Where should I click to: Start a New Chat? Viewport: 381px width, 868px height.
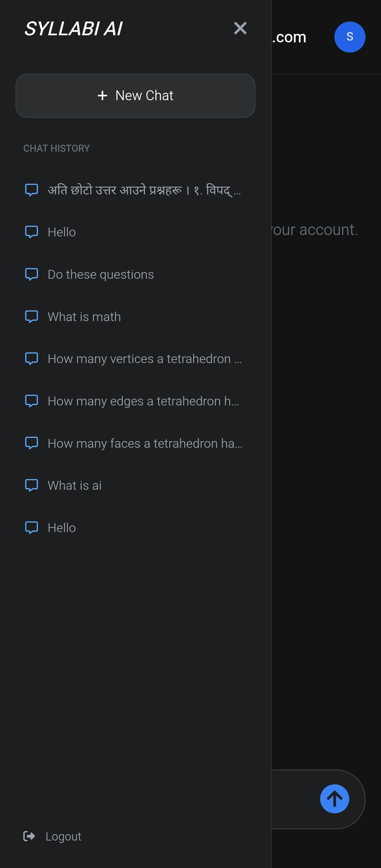(x=135, y=96)
